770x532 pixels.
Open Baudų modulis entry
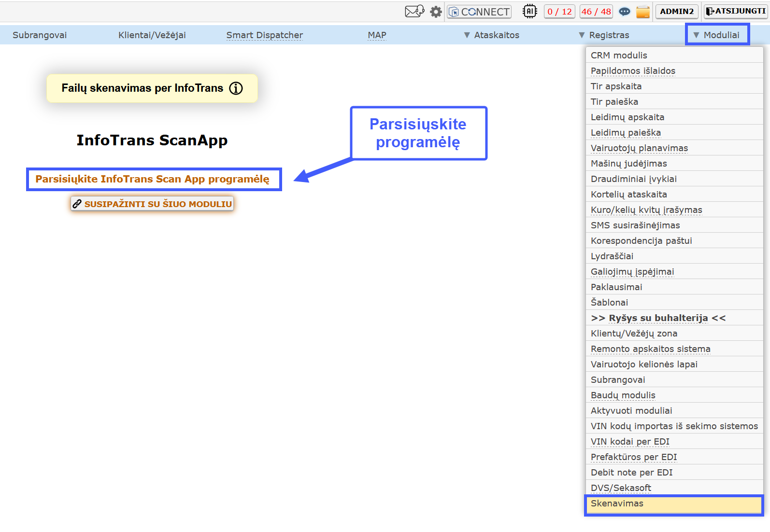[x=674, y=395]
